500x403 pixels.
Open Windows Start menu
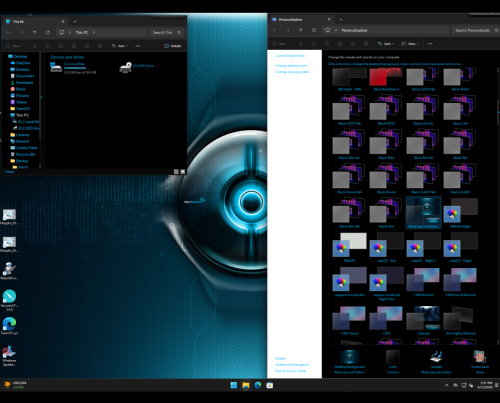(x=234, y=385)
